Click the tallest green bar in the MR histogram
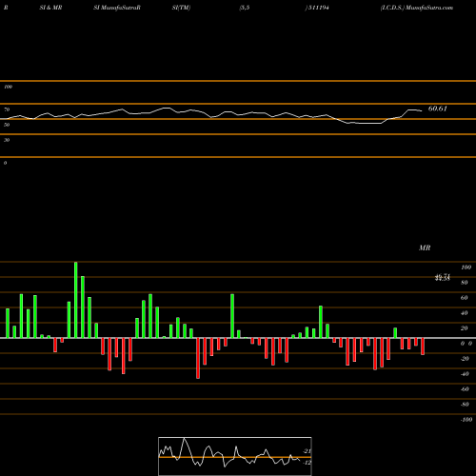 click(76, 300)
